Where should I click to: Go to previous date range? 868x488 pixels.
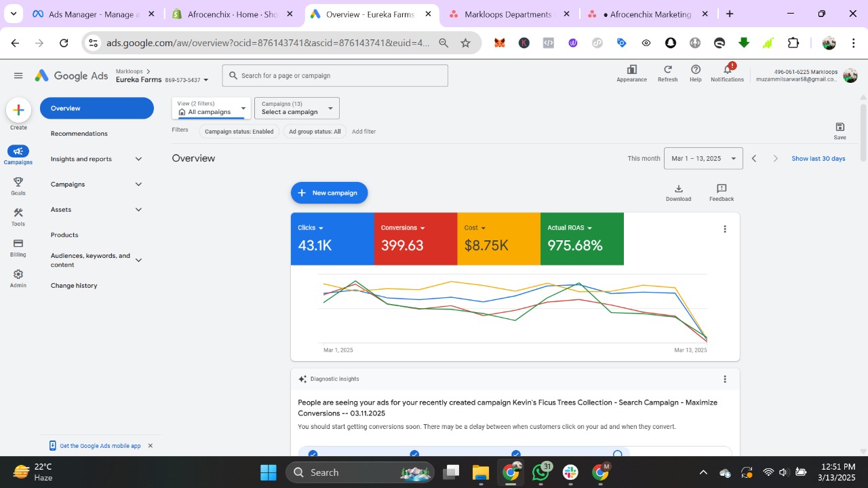click(753, 159)
